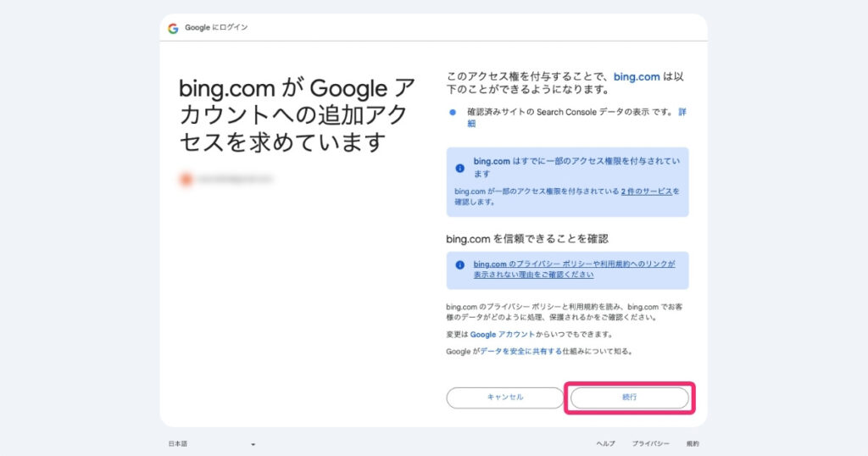Open the データを安全に共有する link
The height and width of the screenshot is (456, 868).
coord(520,352)
